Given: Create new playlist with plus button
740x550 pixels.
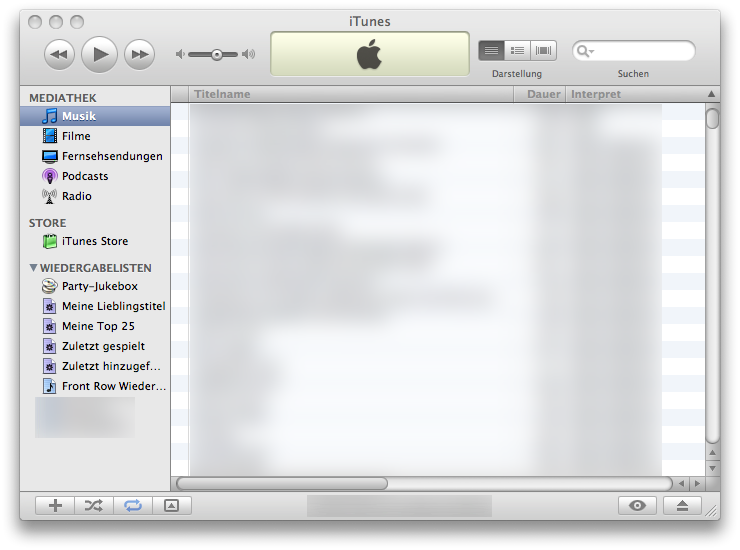Looking at the screenshot, I should tap(55, 506).
